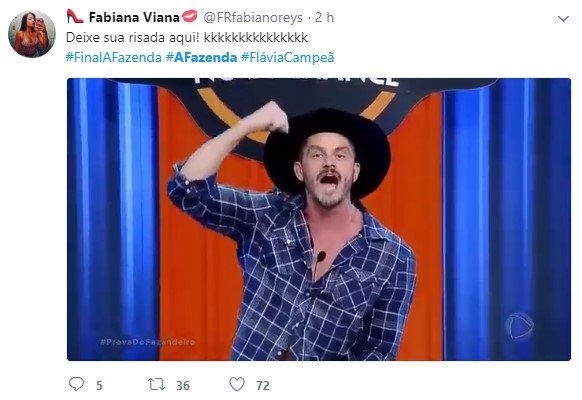The image size is (582, 400).
Task: Open the #AFazenda hashtag
Action: [201, 58]
